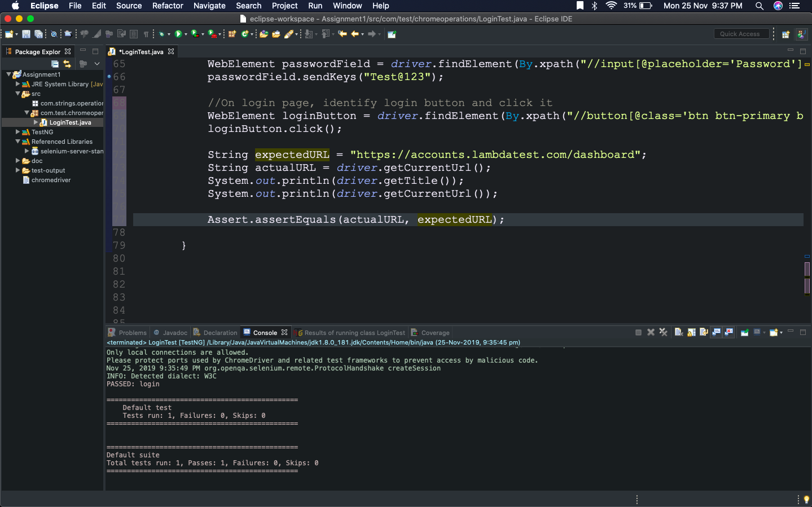Open the Refactor menu
812x507 pixels.
[x=168, y=6]
